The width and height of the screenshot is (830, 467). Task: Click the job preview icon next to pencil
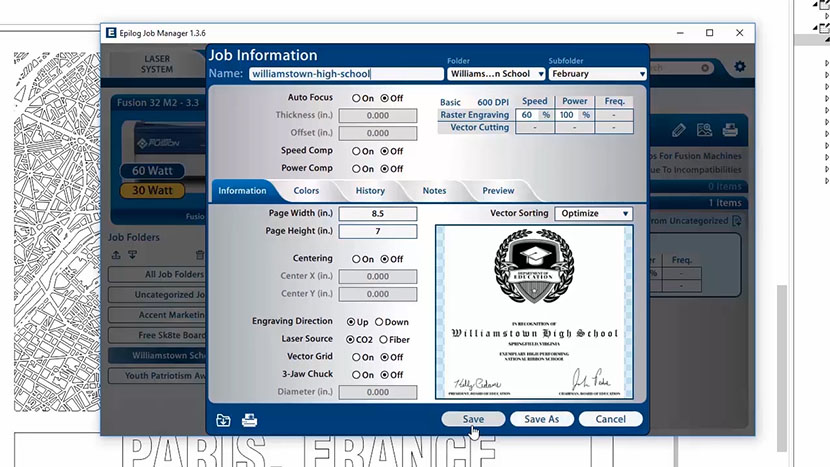click(x=704, y=130)
